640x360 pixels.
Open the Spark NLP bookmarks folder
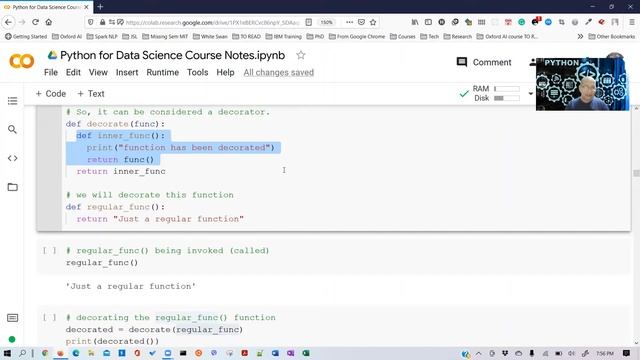102,36
